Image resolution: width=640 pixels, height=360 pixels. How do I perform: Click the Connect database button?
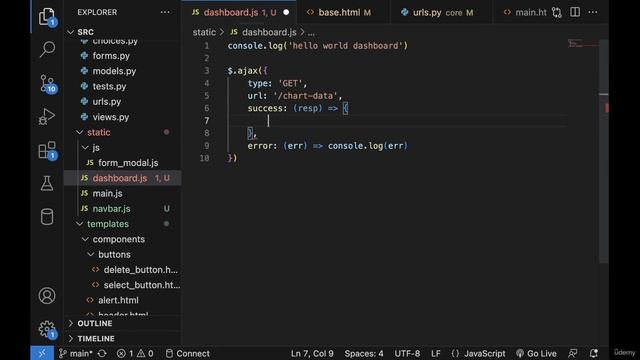[x=187, y=353]
